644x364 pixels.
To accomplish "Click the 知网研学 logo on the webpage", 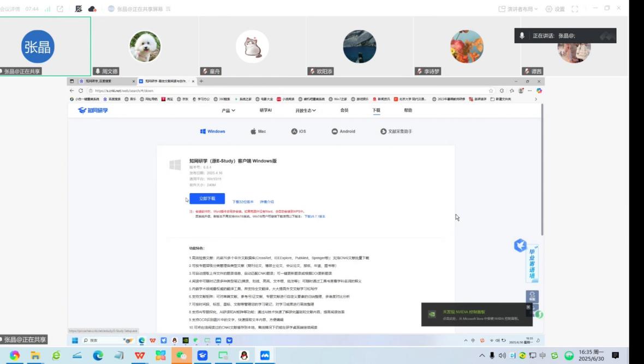I will coord(93,110).
